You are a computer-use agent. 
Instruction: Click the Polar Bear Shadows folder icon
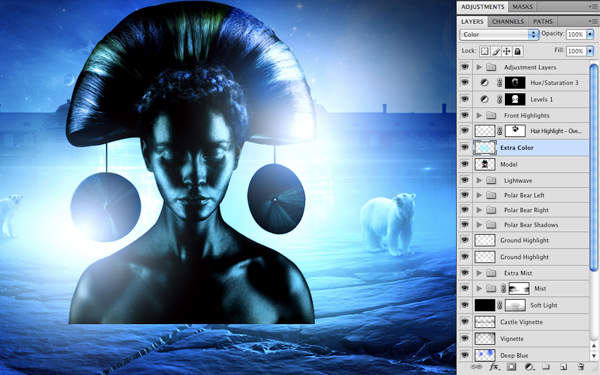tap(491, 225)
